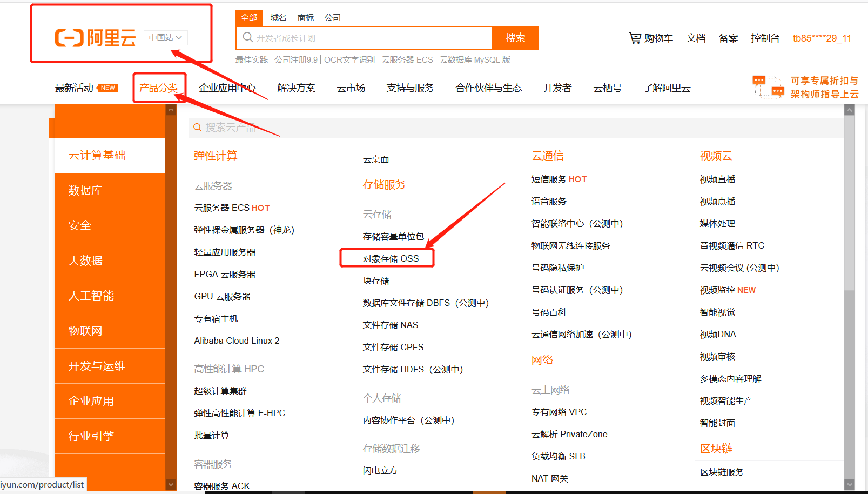
Task: Click sidebar scroll down arrow
Action: pyautogui.click(x=171, y=484)
